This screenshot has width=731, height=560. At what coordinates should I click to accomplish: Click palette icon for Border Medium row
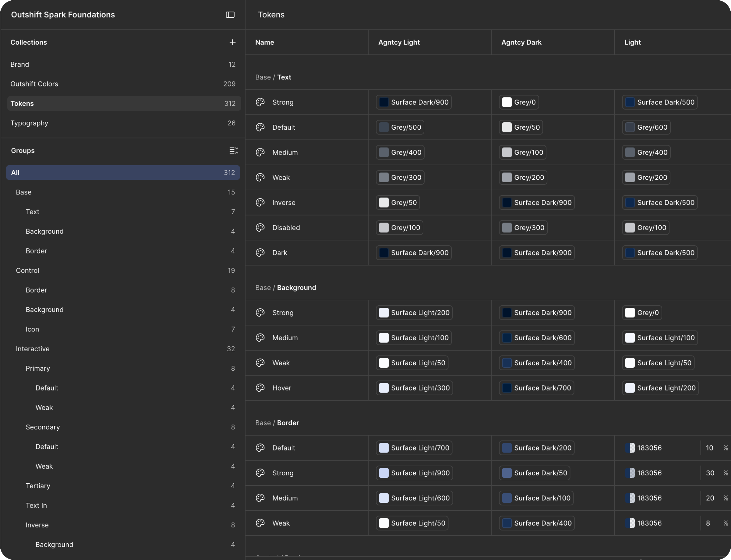[x=260, y=498]
